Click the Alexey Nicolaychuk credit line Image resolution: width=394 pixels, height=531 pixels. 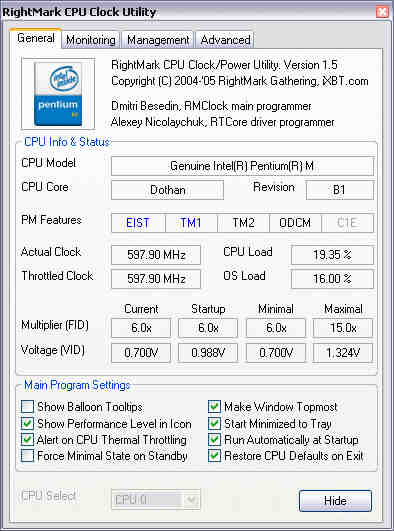click(x=223, y=122)
